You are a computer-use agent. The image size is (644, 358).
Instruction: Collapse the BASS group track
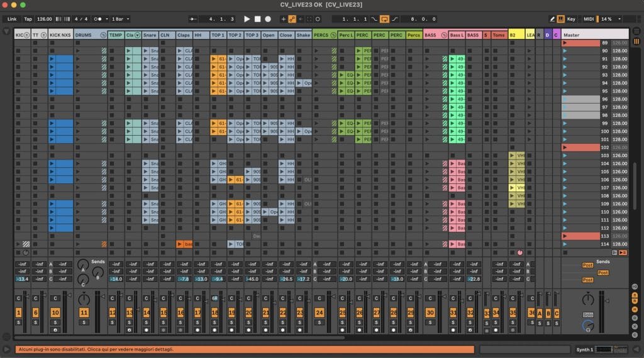tap(443, 35)
